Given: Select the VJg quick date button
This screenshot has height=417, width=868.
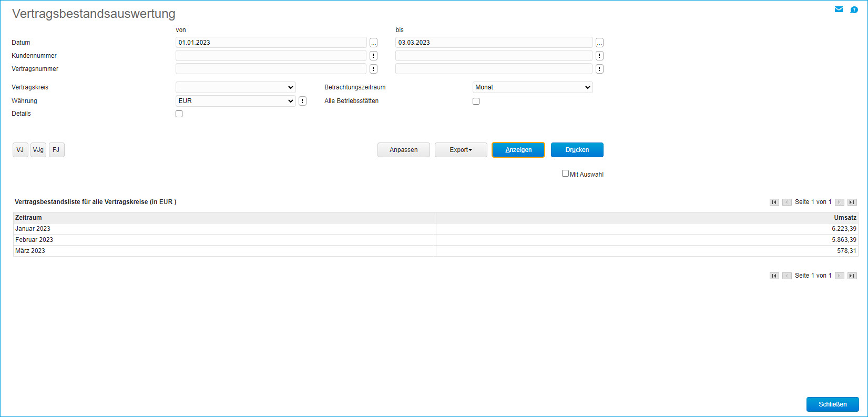Looking at the screenshot, I should (x=38, y=150).
